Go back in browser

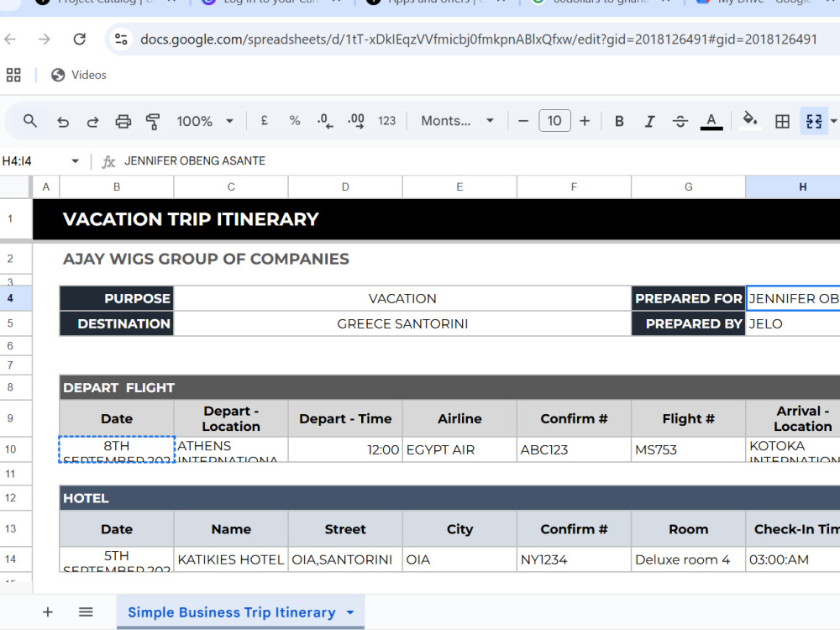(x=10, y=39)
